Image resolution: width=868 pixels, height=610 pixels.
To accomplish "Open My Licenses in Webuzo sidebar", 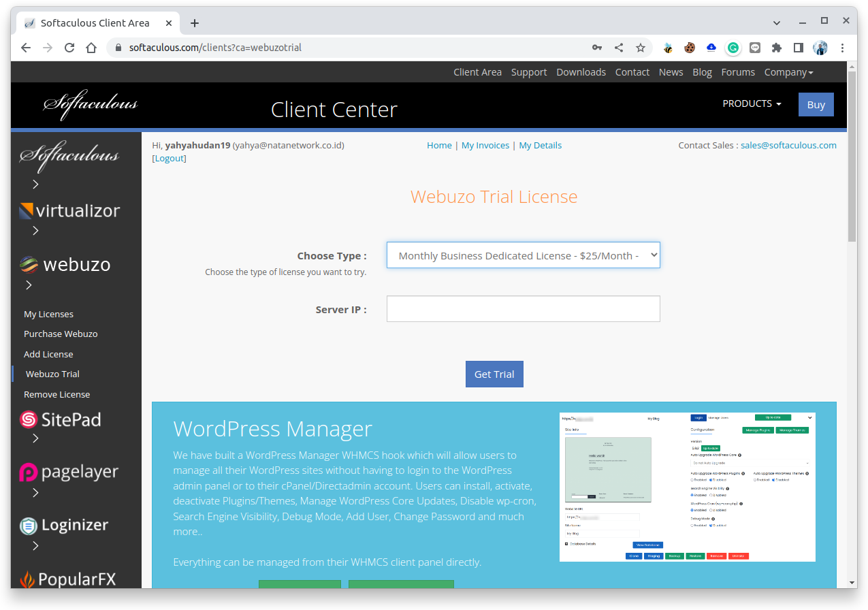I will pos(48,314).
